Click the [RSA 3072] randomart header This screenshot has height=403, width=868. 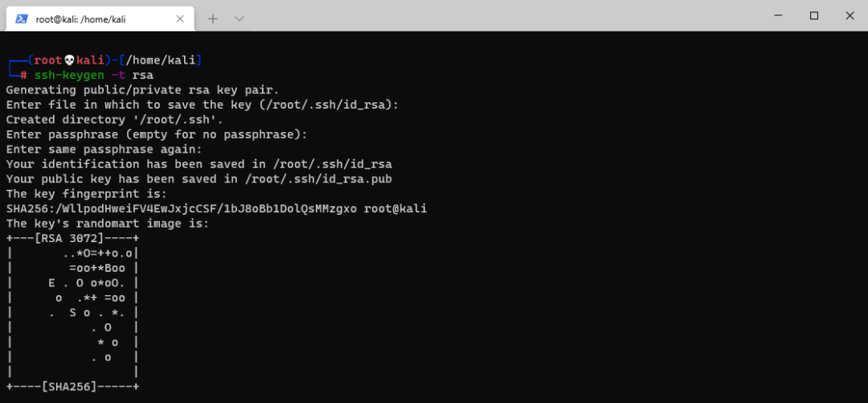click(72, 239)
